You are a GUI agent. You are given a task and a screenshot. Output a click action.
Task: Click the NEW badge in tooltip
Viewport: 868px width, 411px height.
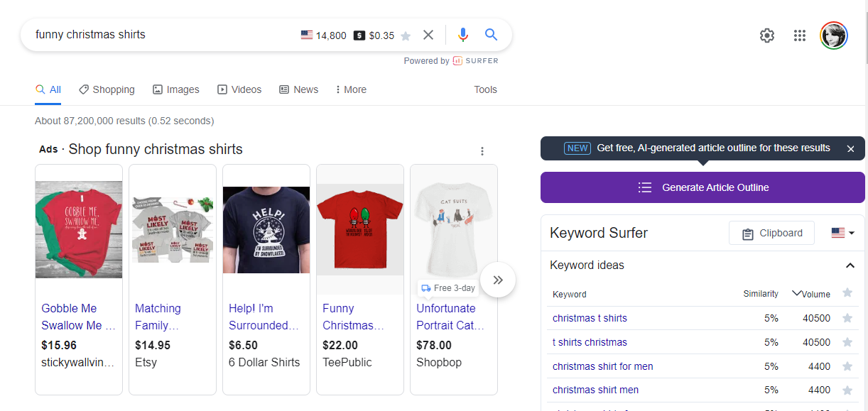577,148
